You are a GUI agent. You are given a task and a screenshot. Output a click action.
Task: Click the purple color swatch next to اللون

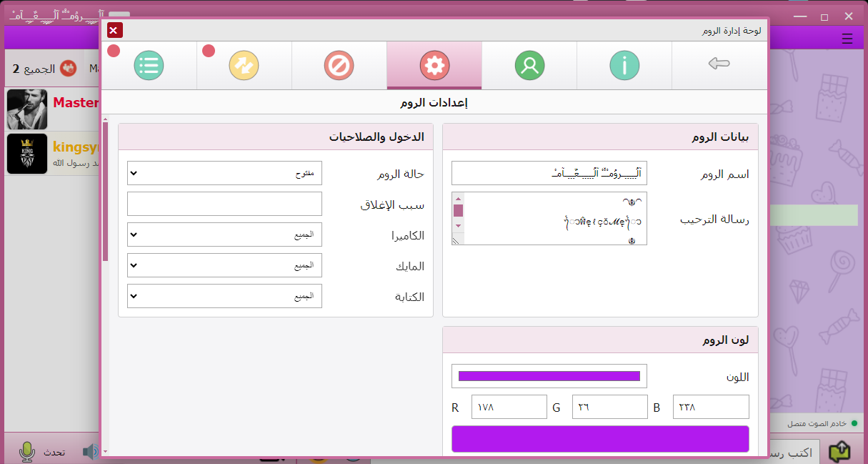click(549, 376)
